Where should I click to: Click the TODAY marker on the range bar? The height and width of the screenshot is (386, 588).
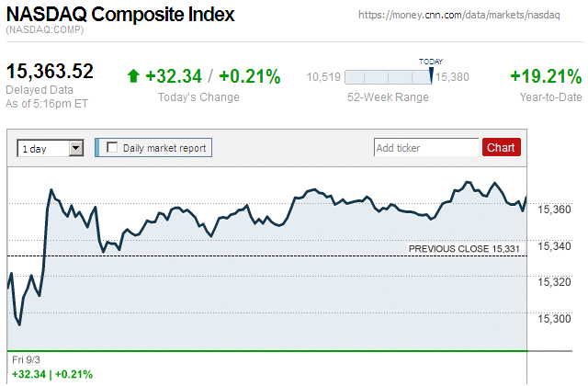[431, 74]
